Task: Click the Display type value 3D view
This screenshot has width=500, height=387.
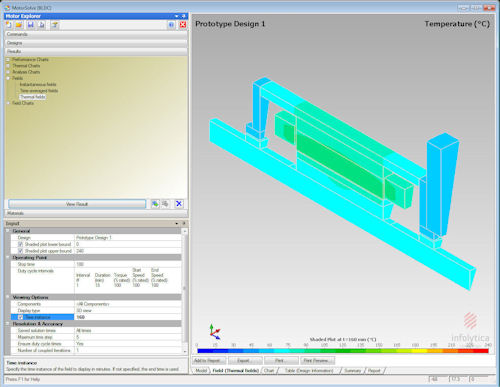Action: [x=128, y=310]
